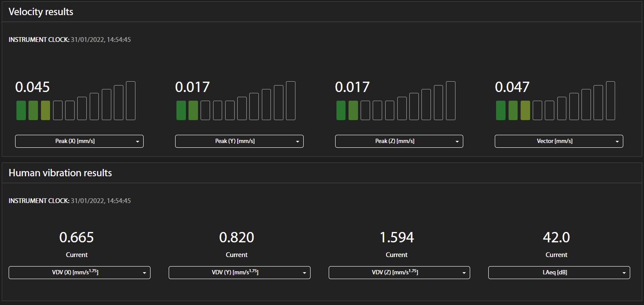Click a green bar in Peak (Y) bargraph

point(181,110)
